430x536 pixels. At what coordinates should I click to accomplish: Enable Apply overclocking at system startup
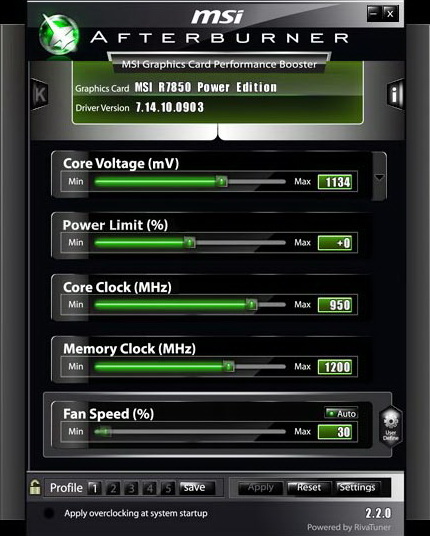49,513
